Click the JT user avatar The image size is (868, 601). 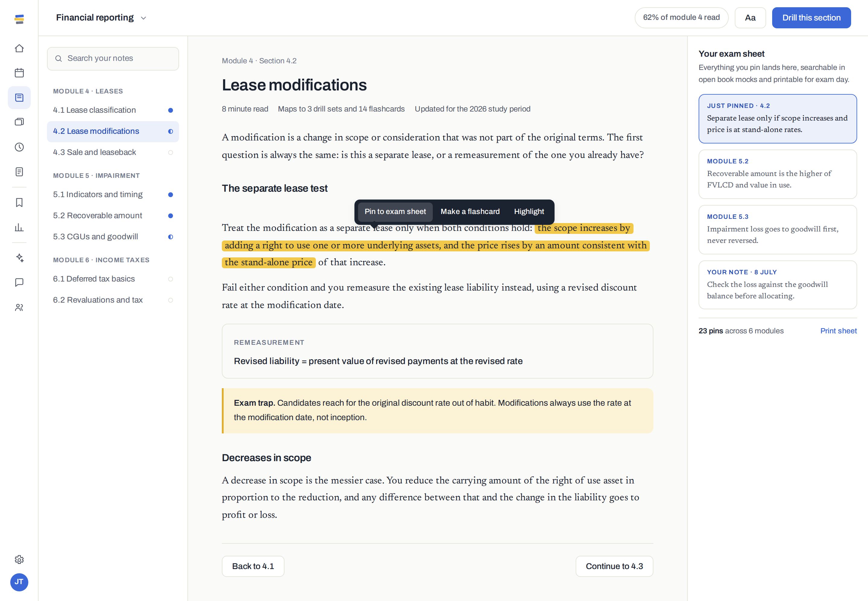click(x=19, y=582)
